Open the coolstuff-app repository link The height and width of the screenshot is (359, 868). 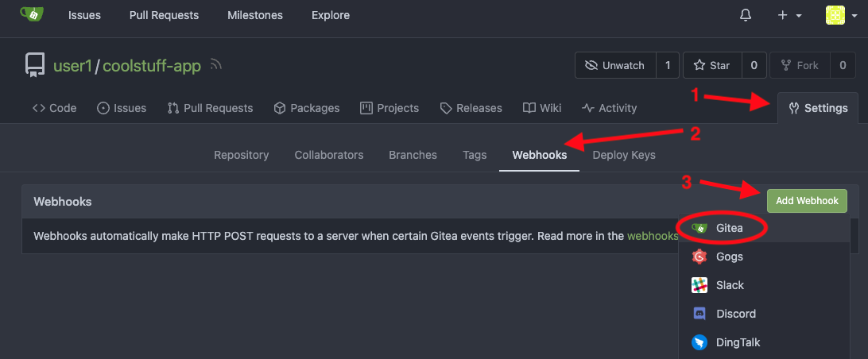tap(152, 66)
